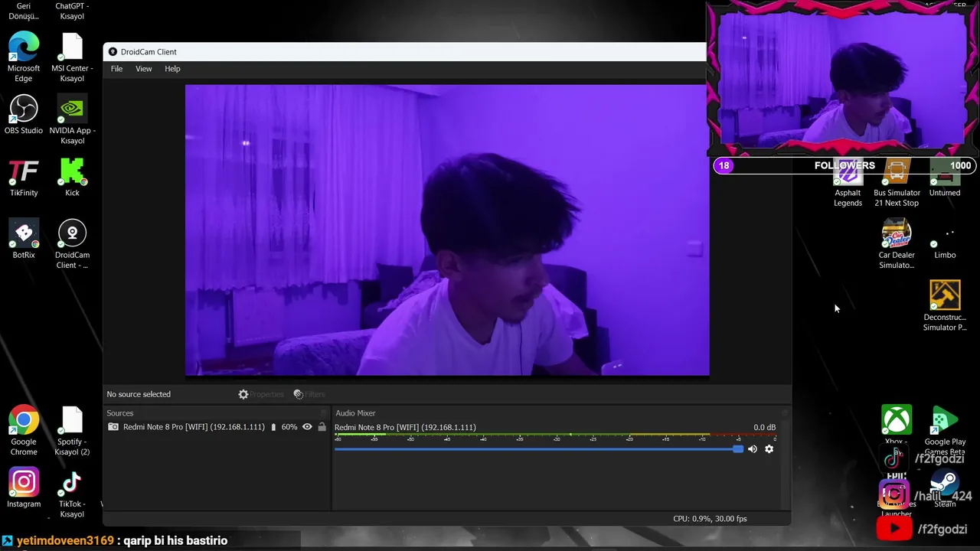Click the DroidCam Client title bar icon
Screen dimensions: 980x551
pyautogui.click(x=113, y=52)
